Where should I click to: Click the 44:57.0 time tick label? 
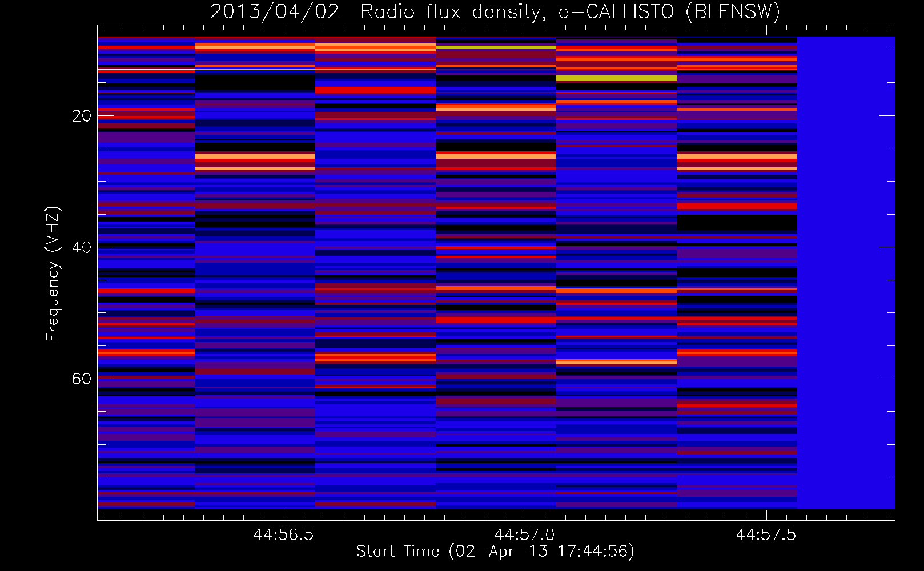coord(524,534)
